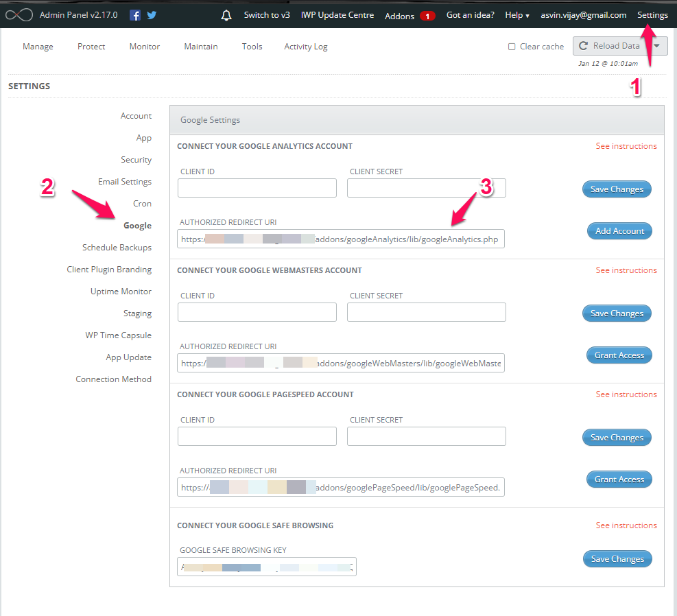Select Security settings tab
This screenshot has width=677, height=616.
click(136, 160)
